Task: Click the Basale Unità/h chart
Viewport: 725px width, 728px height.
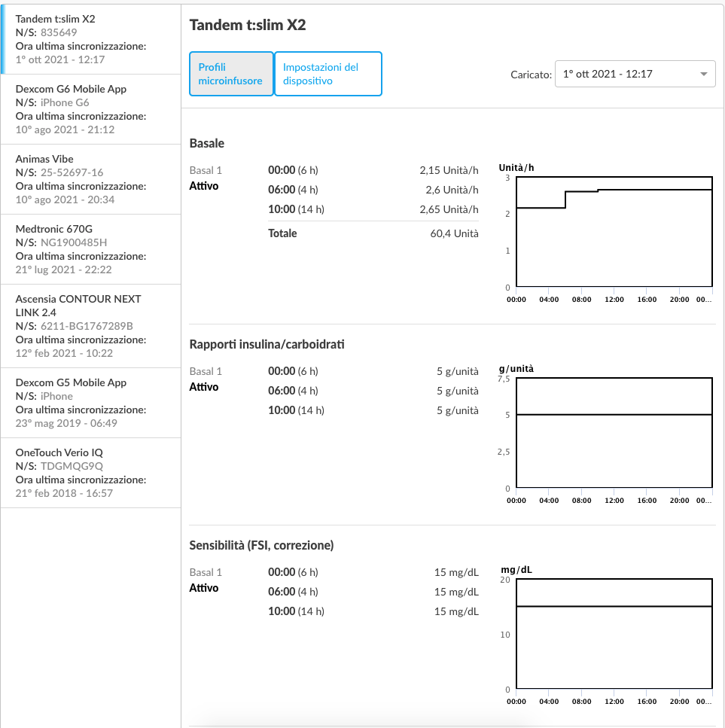Action: click(614, 232)
